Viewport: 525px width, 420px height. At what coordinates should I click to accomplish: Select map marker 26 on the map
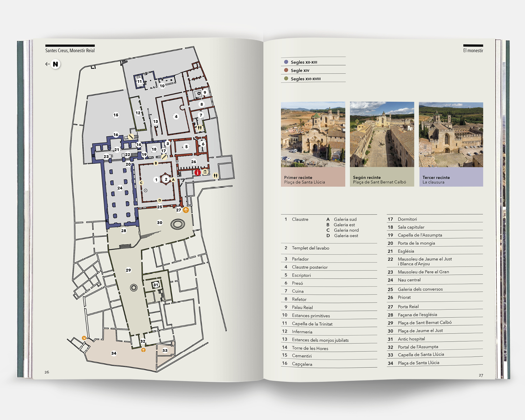pyautogui.click(x=194, y=162)
